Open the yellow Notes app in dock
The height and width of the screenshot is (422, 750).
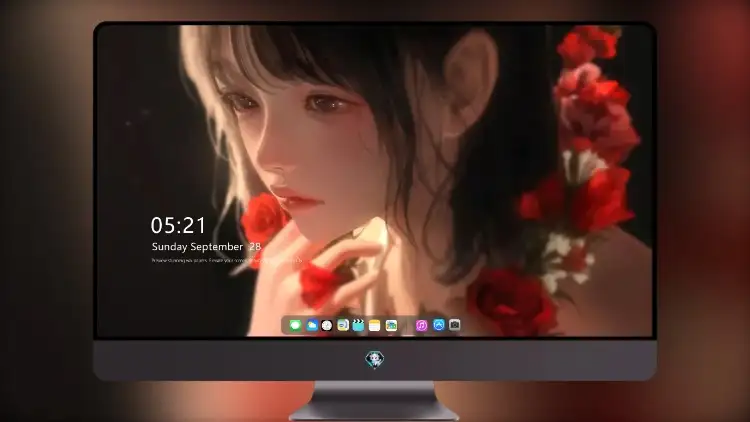[375, 325]
